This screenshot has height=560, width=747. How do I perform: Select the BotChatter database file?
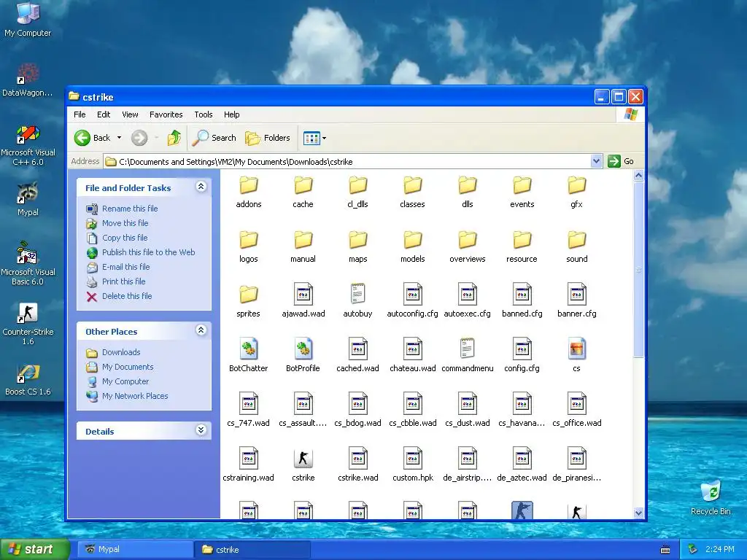tap(248, 356)
